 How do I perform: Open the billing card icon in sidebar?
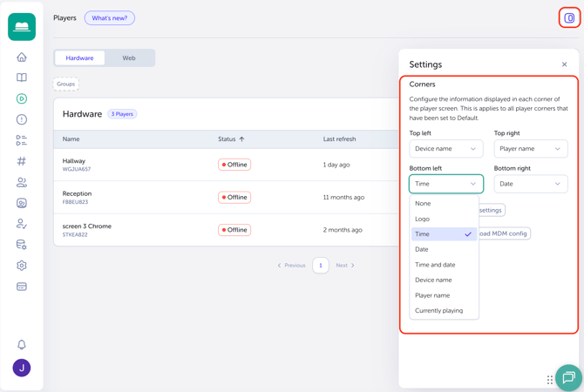pos(22,287)
